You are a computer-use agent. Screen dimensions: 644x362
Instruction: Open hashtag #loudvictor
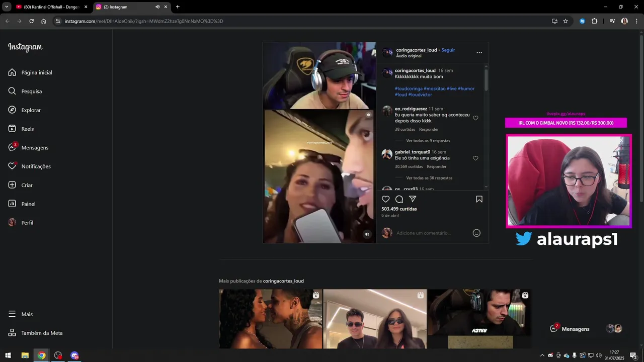coord(420,95)
